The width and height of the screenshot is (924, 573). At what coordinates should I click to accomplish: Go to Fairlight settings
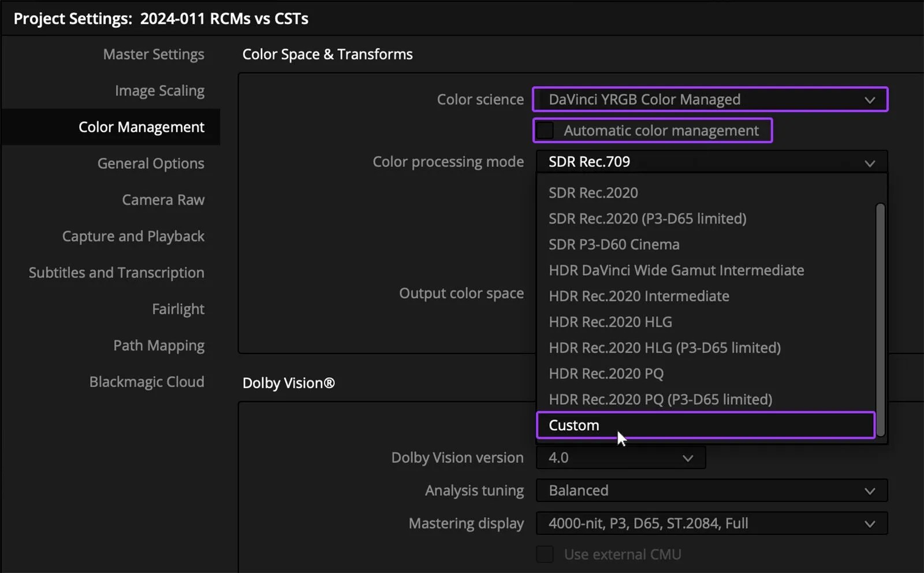178,309
